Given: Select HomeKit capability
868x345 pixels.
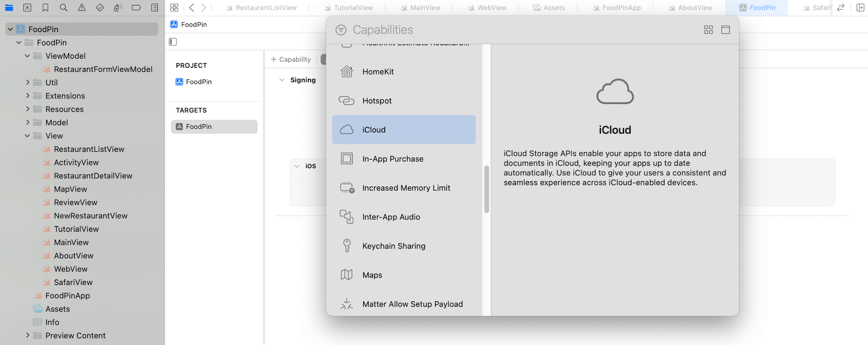Looking at the screenshot, I should [x=404, y=71].
